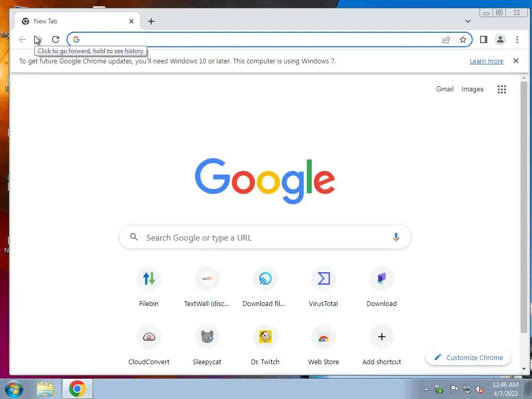Screen dimensions: 532x399
Task: Open the CloudConvert shortcut
Action: click(149, 345)
